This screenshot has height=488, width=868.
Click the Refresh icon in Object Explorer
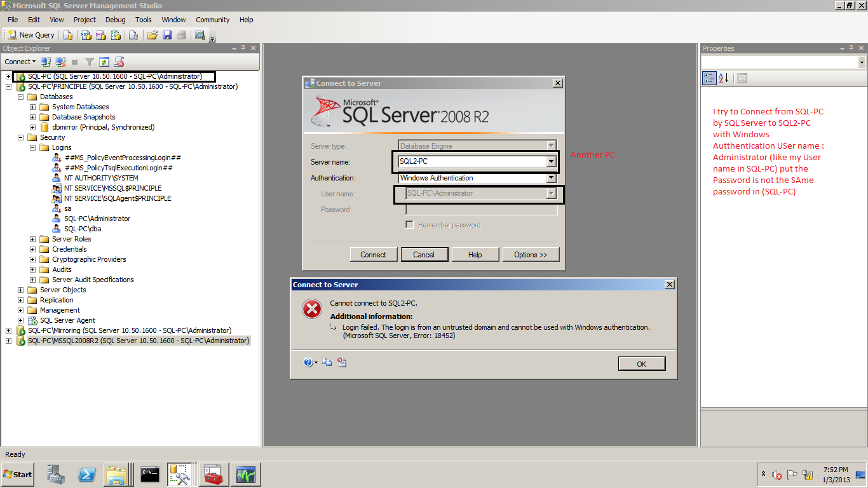pyautogui.click(x=104, y=62)
